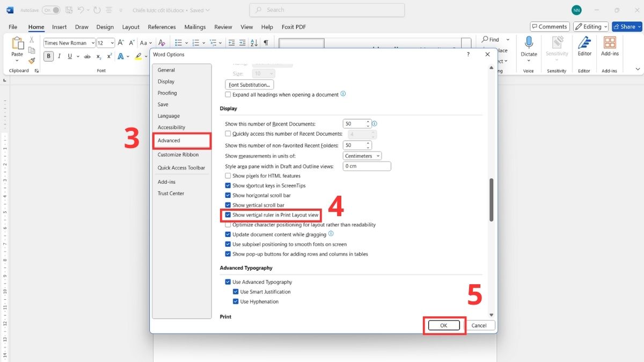Uncheck Show shortcut keys in ScreenTips
The height and width of the screenshot is (362, 644).
[228, 186]
